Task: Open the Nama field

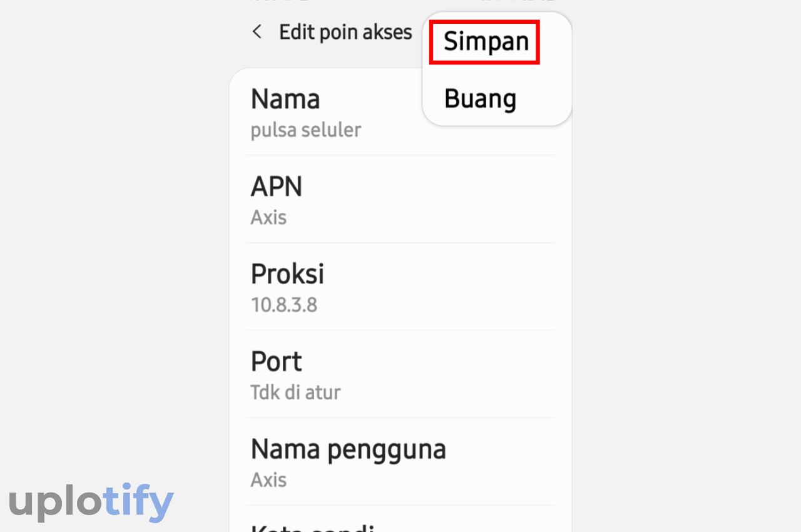Action: 400,113
